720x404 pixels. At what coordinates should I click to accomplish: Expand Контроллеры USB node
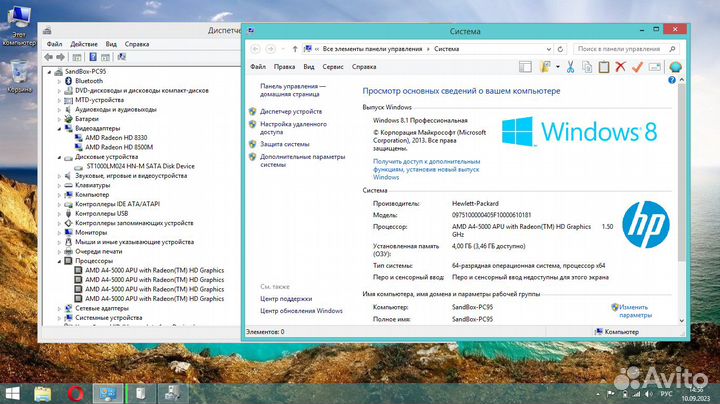pos(59,214)
